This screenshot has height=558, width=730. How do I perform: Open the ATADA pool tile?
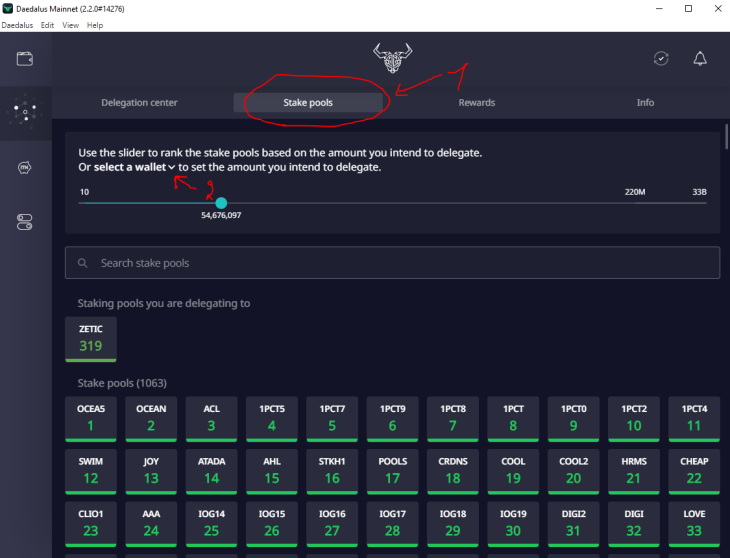[x=211, y=471]
